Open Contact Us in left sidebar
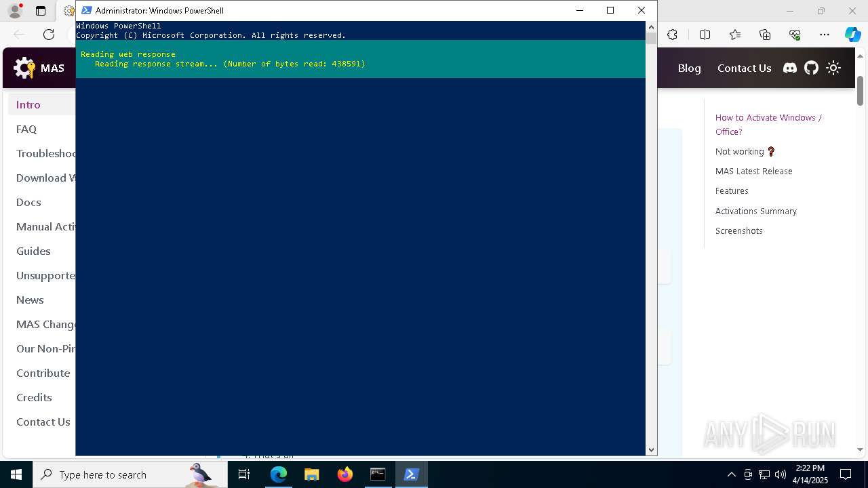Image resolution: width=868 pixels, height=488 pixels. pyautogui.click(x=43, y=422)
